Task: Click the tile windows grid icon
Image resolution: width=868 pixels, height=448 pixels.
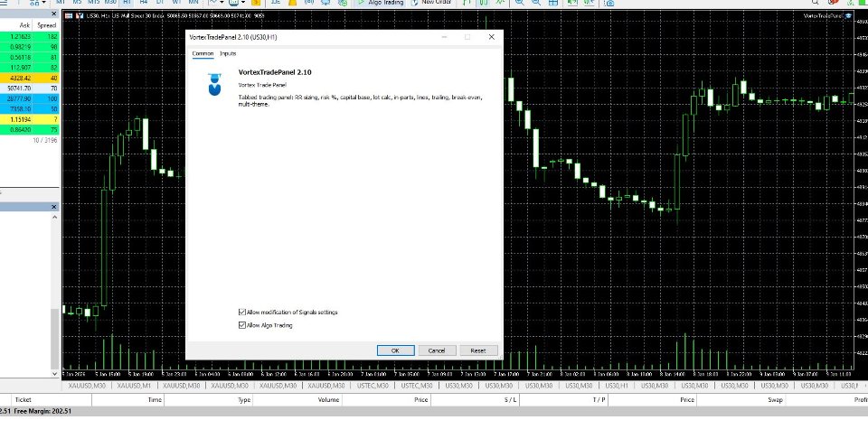Action: [553, 2]
